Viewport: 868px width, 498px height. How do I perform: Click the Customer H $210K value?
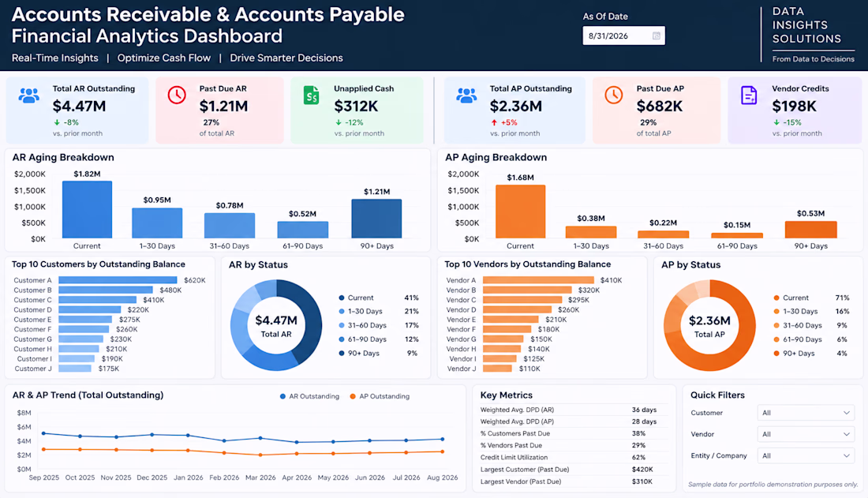pyautogui.click(x=116, y=349)
